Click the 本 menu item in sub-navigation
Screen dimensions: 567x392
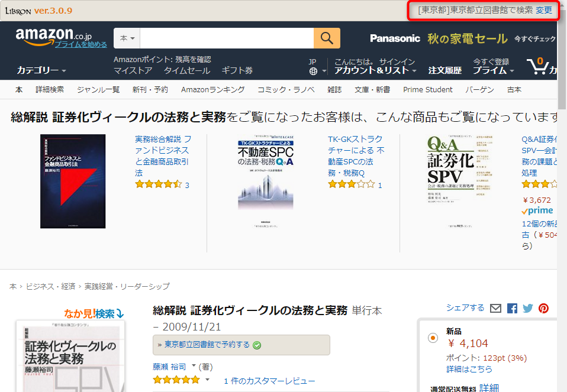(19, 90)
